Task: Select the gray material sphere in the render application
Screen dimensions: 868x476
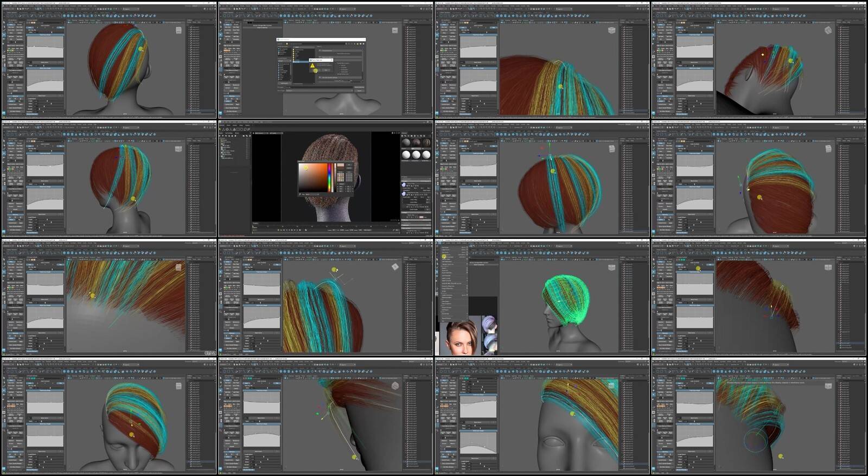Action: 405,143
